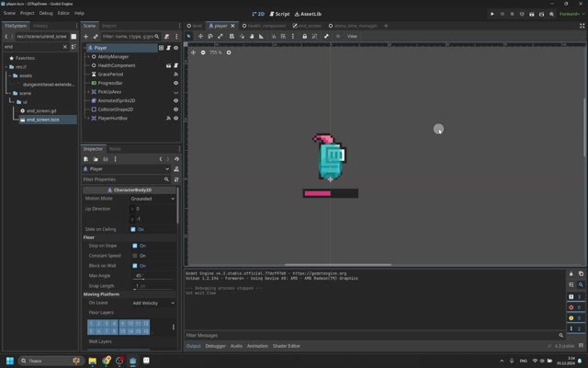Expand the PickUpArea node in scene tree

pyautogui.click(x=88, y=92)
